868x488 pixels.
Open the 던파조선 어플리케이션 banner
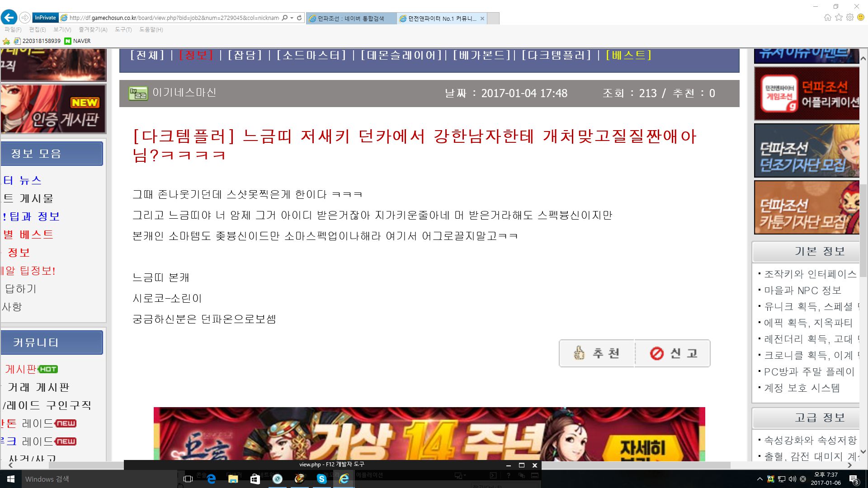(807, 94)
